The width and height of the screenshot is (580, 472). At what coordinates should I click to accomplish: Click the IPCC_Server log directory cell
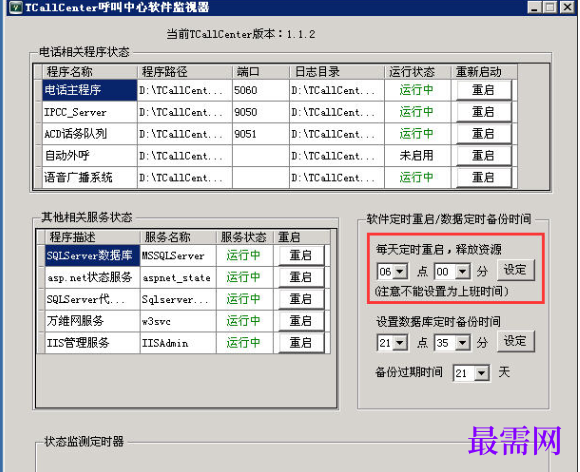337,112
